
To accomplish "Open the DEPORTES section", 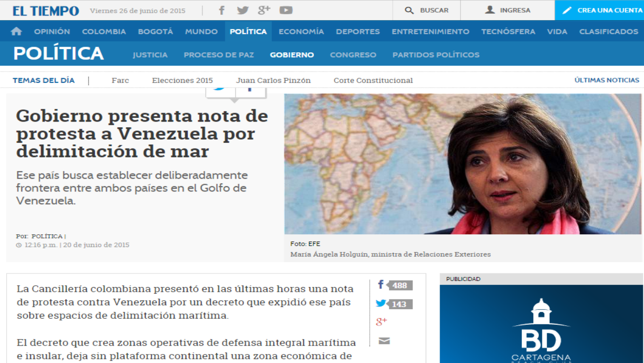I will 358,32.
